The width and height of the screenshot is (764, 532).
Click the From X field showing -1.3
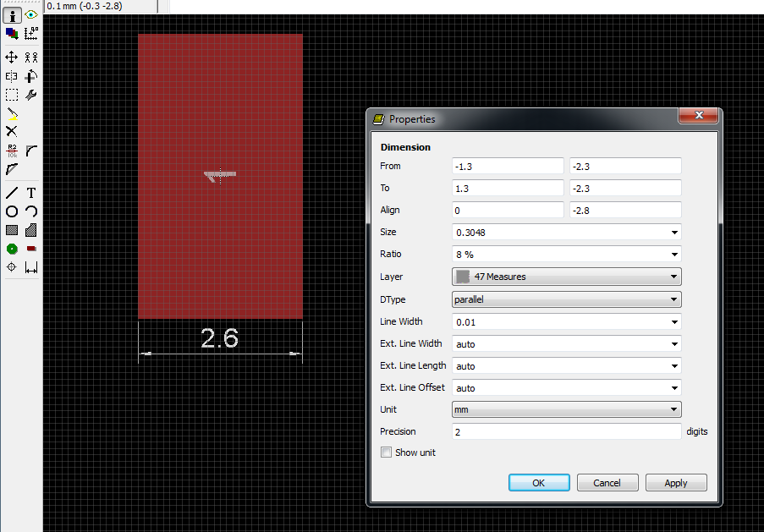tap(508, 166)
